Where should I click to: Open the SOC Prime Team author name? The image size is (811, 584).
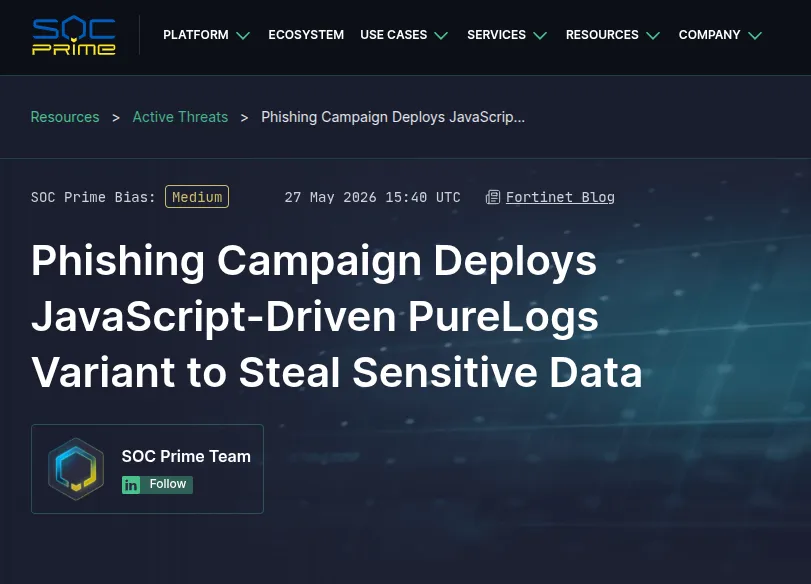tap(186, 456)
